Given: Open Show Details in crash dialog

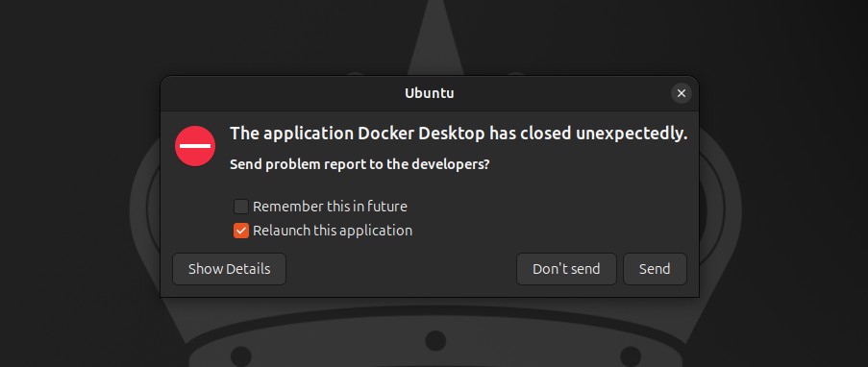Looking at the screenshot, I should pyautogui.click(x=229, y=269).
